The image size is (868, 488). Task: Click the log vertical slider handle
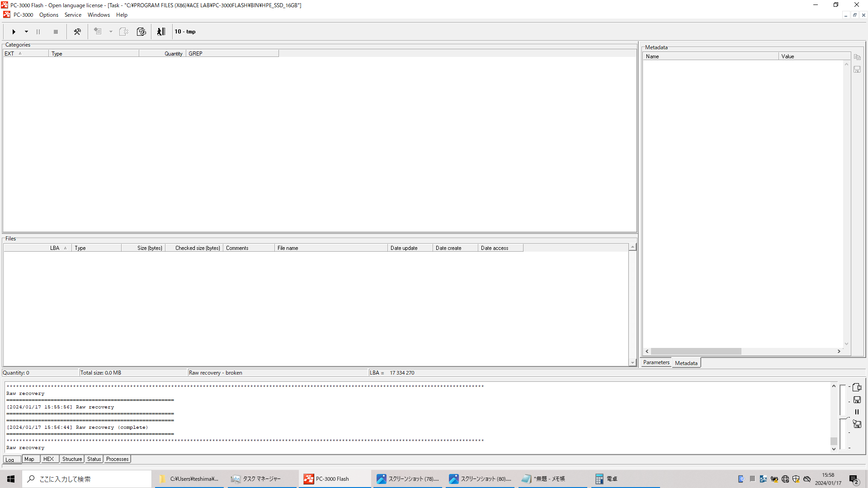843,418
